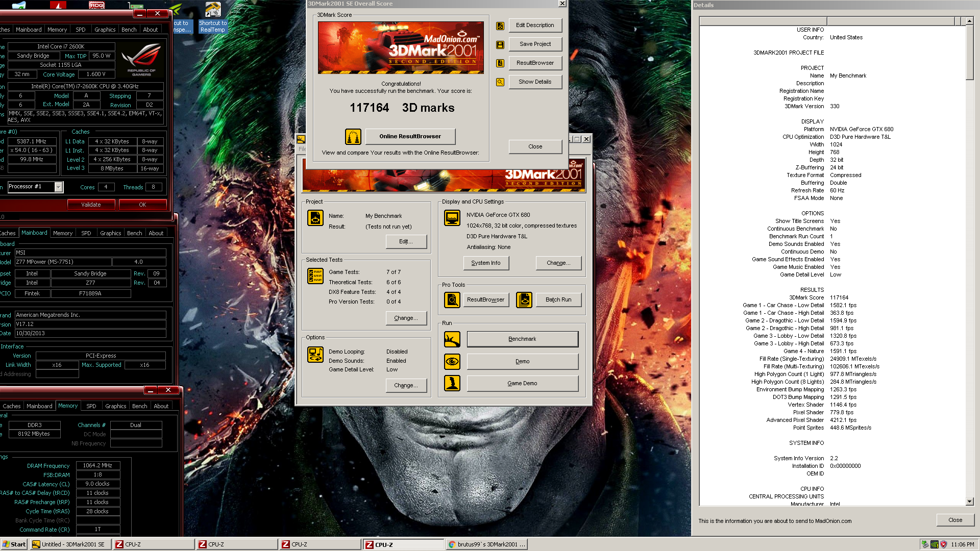Start the Benchmark run button
The height and width of the screenshot is (551, 980).
(x=522, y=339)
